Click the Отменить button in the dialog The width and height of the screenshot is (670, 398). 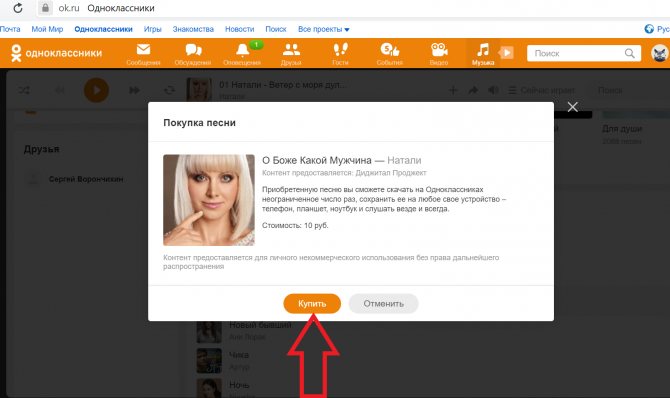point(383,304)
